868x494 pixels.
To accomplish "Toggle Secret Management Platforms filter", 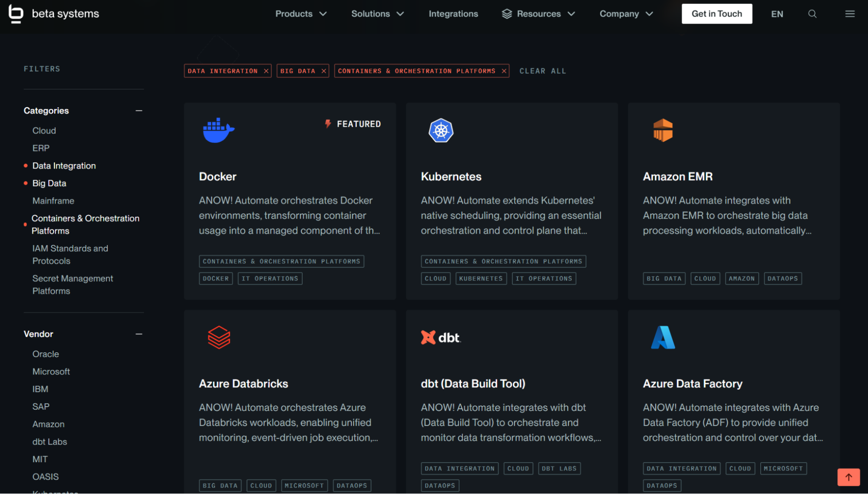I will point(73,285).
